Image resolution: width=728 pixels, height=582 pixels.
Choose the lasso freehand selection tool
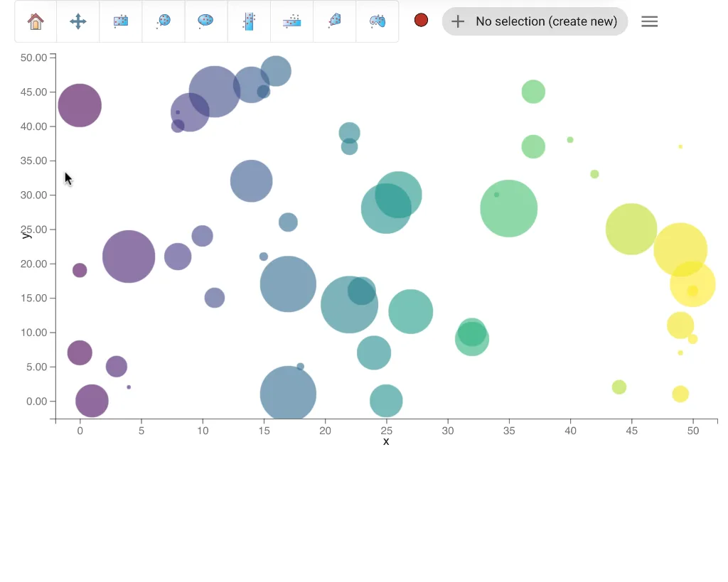click(x=377, y=21)
